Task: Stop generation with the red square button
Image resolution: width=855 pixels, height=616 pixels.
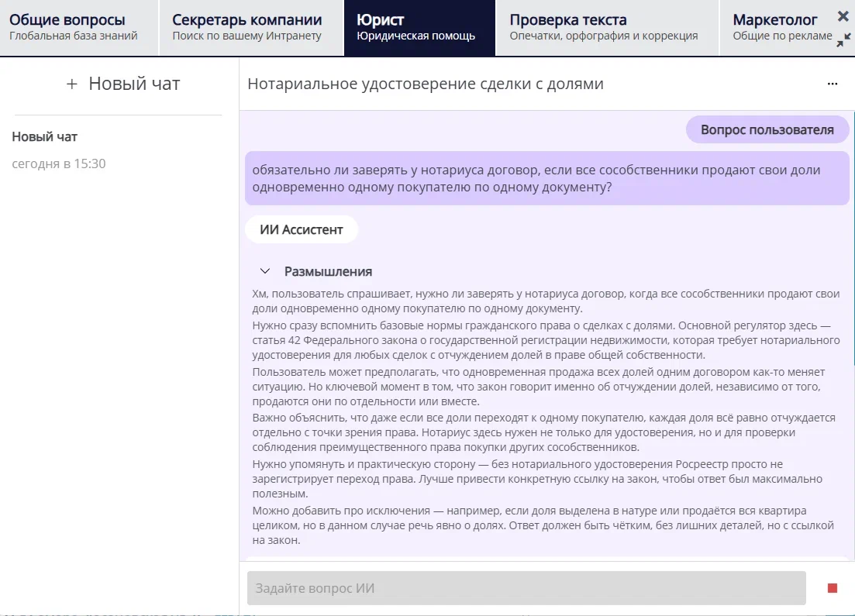Action: click(x=833, y=588)
